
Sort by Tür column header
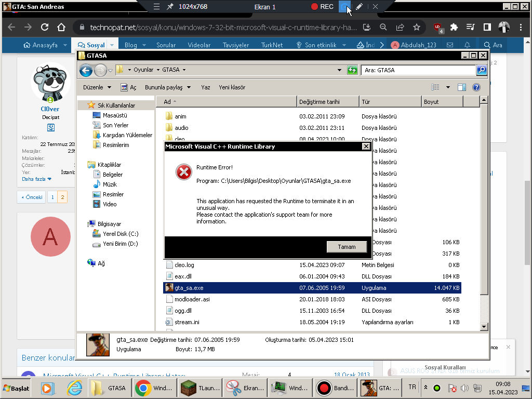coord(390,102)
